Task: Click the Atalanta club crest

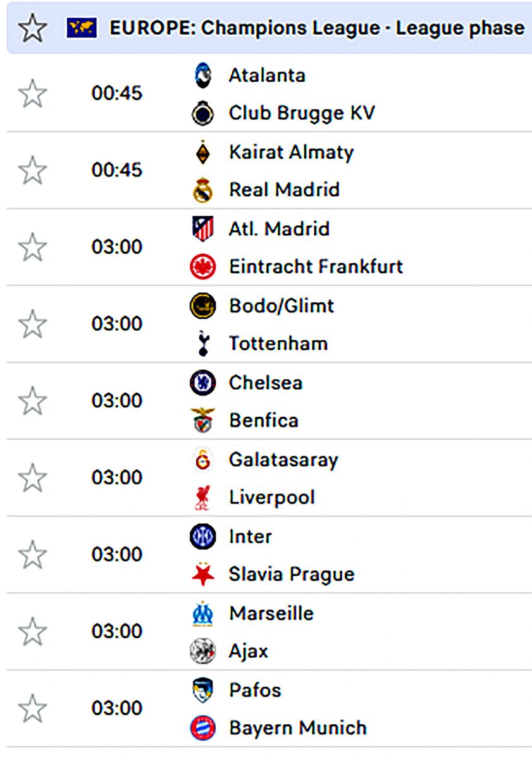Action: pyautogui.click(x=203, y=75)
